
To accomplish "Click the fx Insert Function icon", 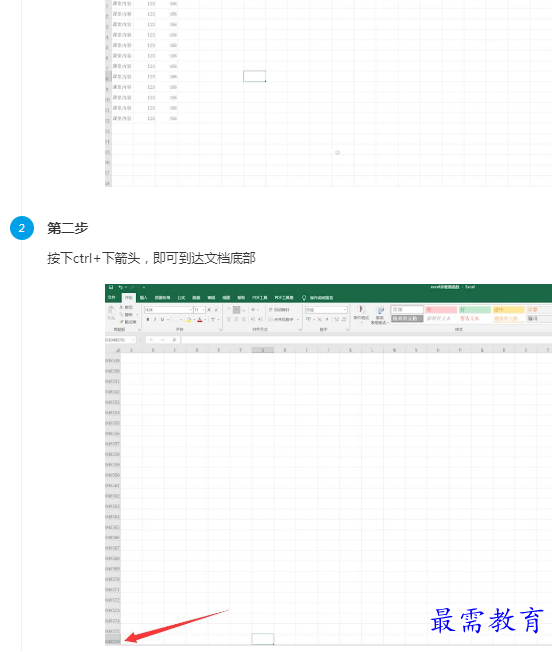I will point(174,340).
